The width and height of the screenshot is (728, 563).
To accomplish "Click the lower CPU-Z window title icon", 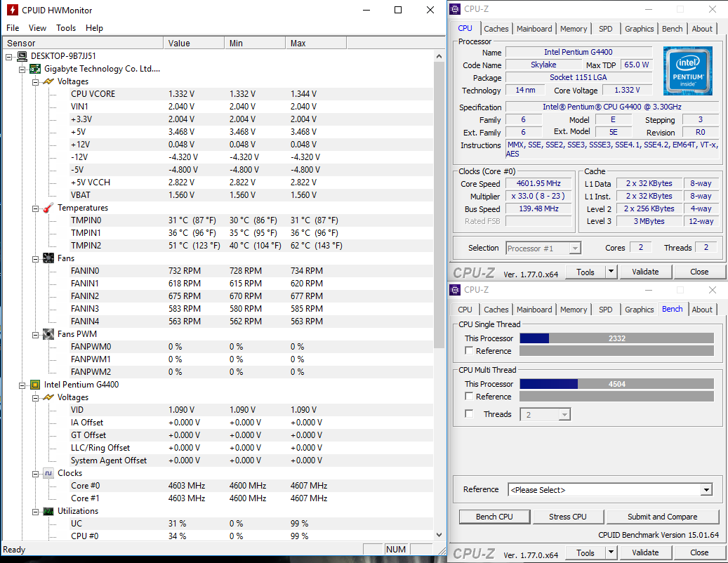I will click(456, 290).
